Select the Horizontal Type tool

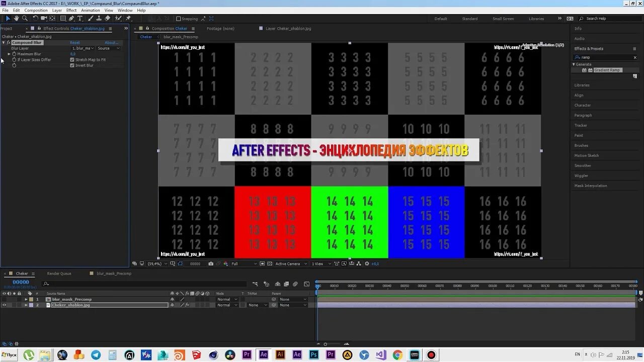[x=80, y=19]
